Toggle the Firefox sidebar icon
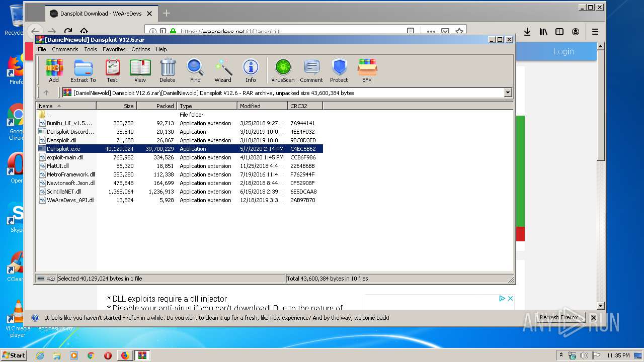The image size is (644, 362). tap(559, 32)
